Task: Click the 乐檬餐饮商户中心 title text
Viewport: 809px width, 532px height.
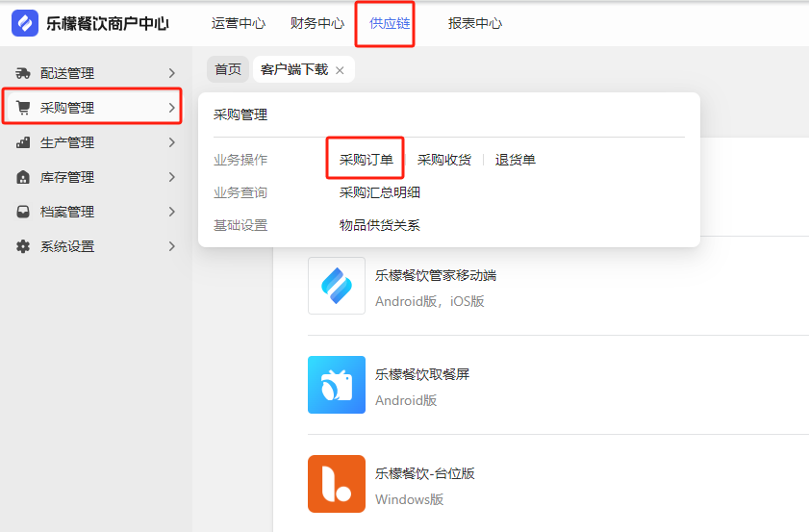Action: (108, 23)
